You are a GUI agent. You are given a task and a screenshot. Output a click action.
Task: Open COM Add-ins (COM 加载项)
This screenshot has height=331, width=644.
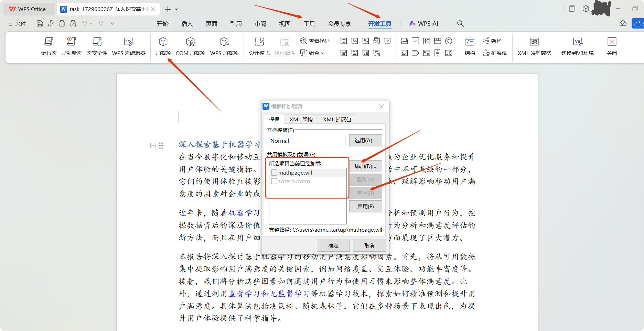click(x=191, y=46)
